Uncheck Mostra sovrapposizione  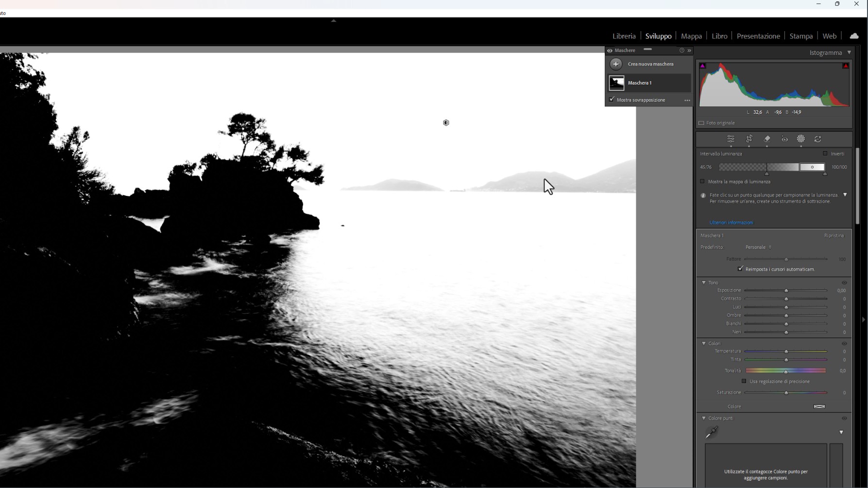coord(611,100)
